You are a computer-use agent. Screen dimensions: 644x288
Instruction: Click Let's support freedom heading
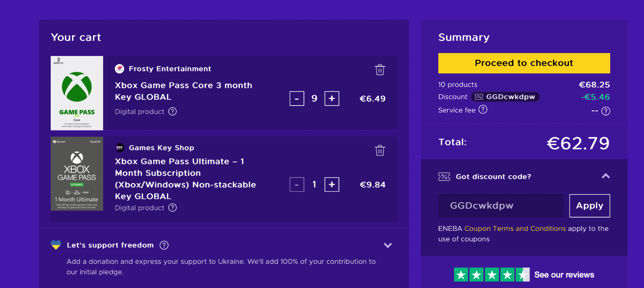pos(110,245)
